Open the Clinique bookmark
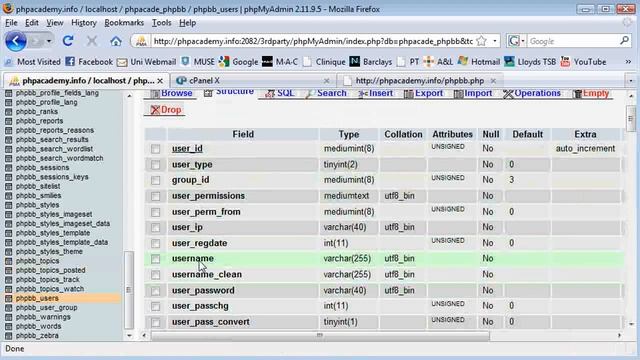Image resolution: width=640 pixels, height=360 pixels. coord(324,62)
